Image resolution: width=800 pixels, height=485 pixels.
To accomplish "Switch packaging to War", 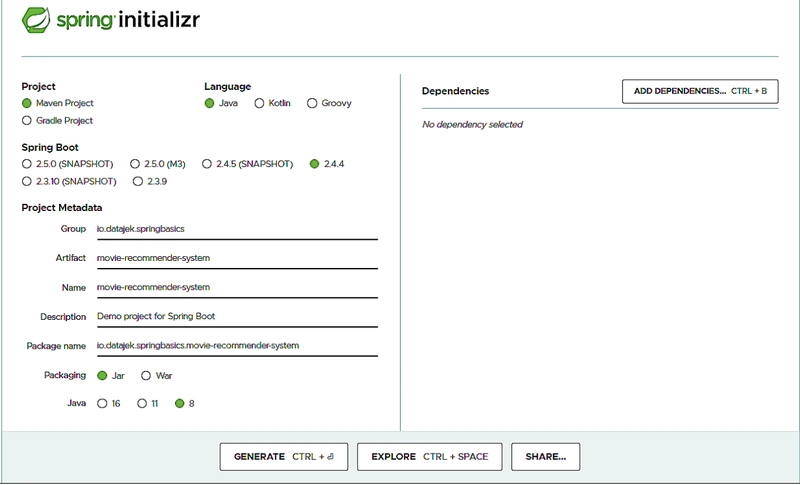I will point(146,376).
